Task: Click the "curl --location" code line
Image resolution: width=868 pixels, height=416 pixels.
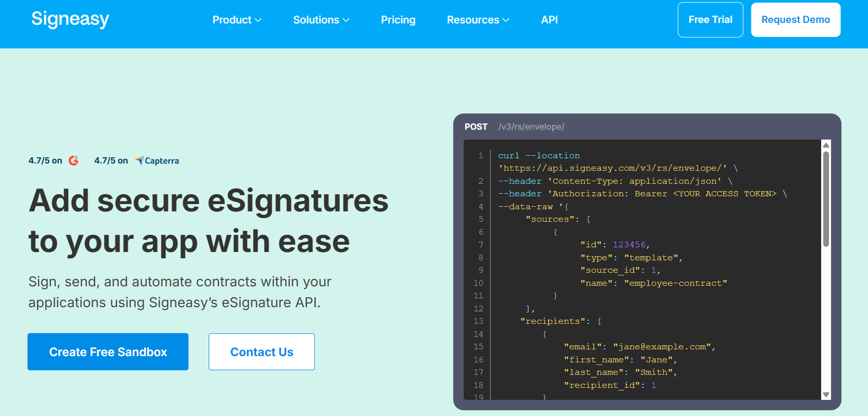Action: coord(539,155)
